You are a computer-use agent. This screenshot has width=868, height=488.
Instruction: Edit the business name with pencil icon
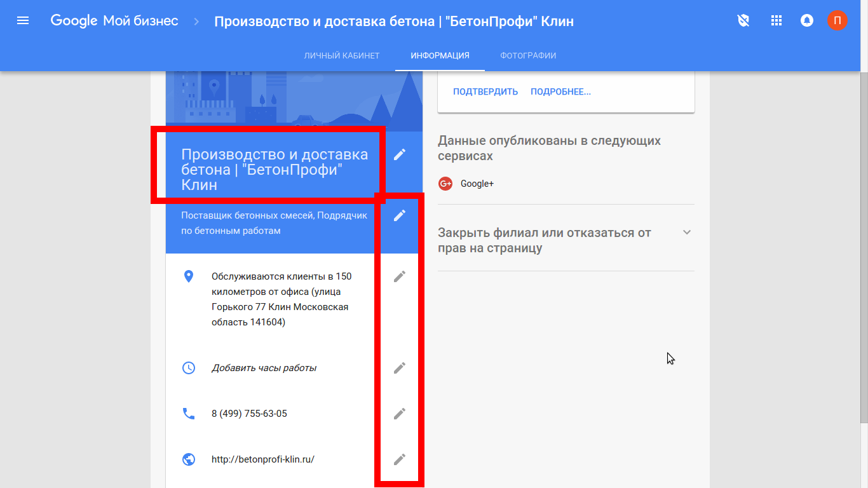point(399,154)
